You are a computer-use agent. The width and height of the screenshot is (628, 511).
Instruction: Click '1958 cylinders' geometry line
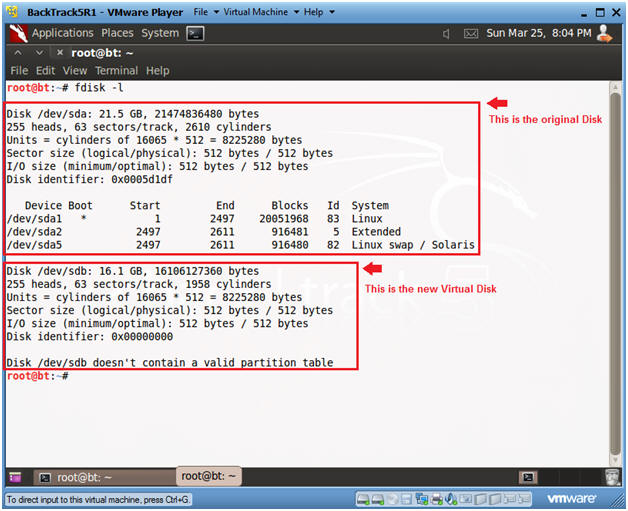pos(139,284)
